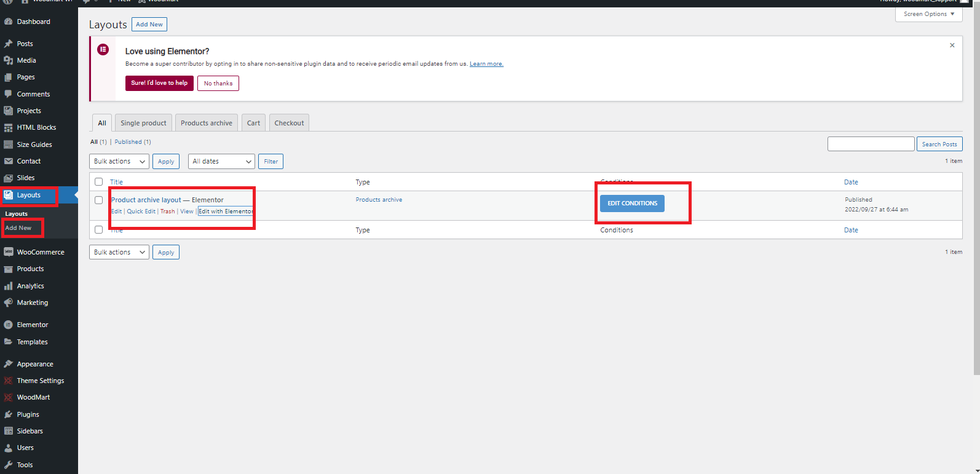
Task: Click Sure! I'd love to help button
Action: (x=159, y=83)
